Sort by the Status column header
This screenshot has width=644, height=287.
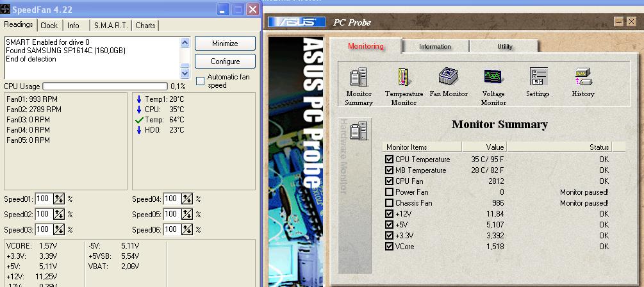[x=559, y=147]
